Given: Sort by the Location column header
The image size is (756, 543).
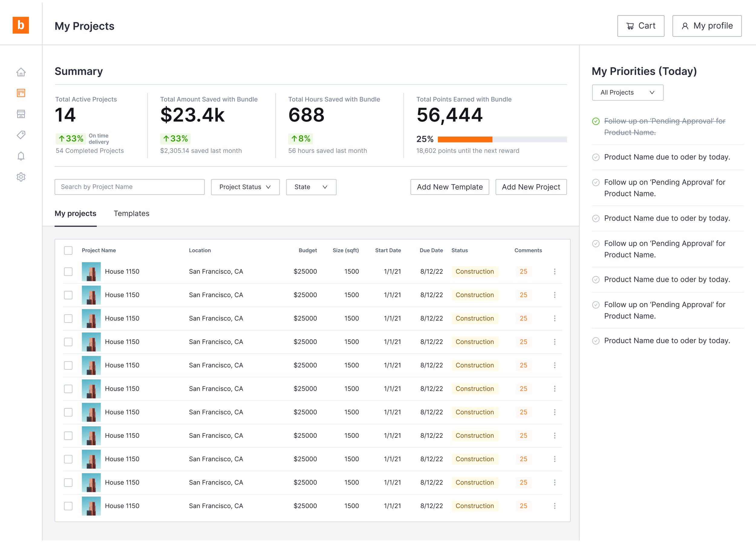Looking at the screenshot, I should pyautogui.click(x=200, y=250).
